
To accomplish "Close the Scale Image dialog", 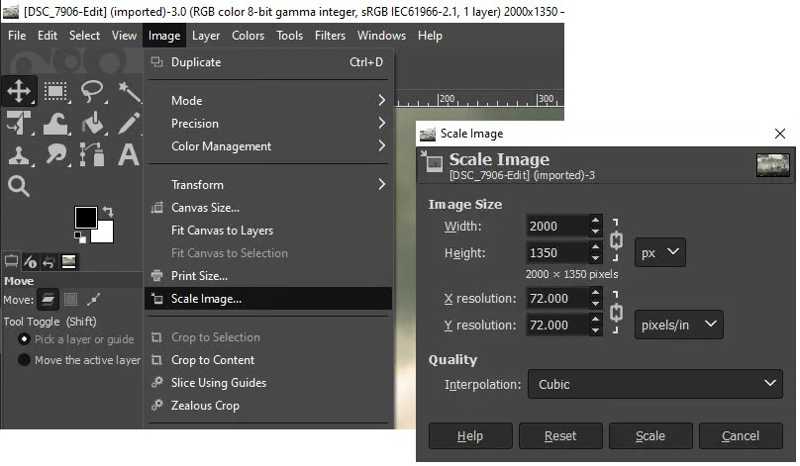I will click(780, 134).
